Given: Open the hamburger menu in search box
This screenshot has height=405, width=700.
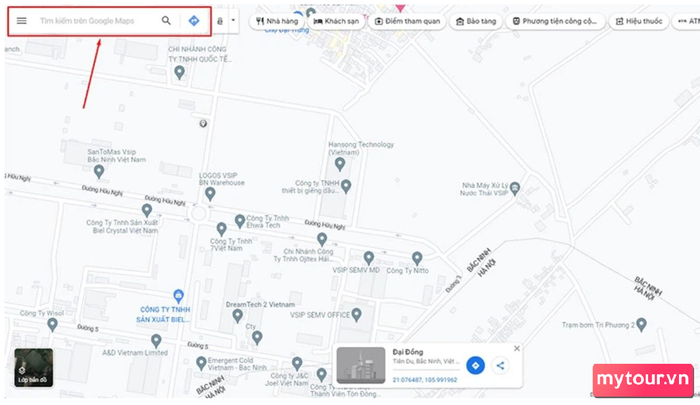Looking at the screenshot, I should click(21, 21).
